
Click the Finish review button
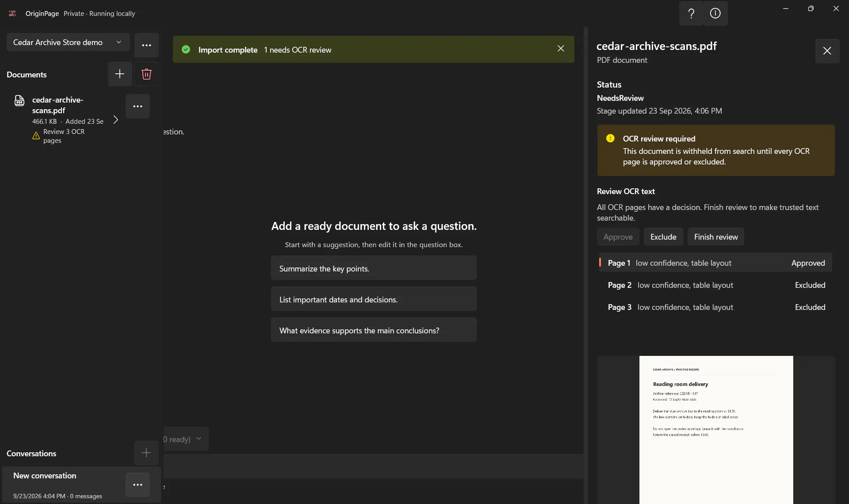715,237
